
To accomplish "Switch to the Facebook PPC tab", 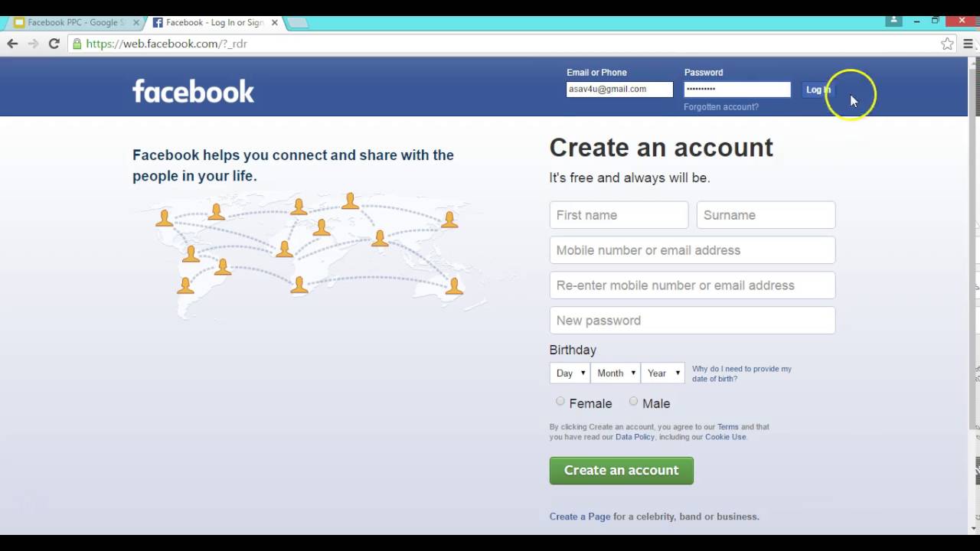I will 75,23.
